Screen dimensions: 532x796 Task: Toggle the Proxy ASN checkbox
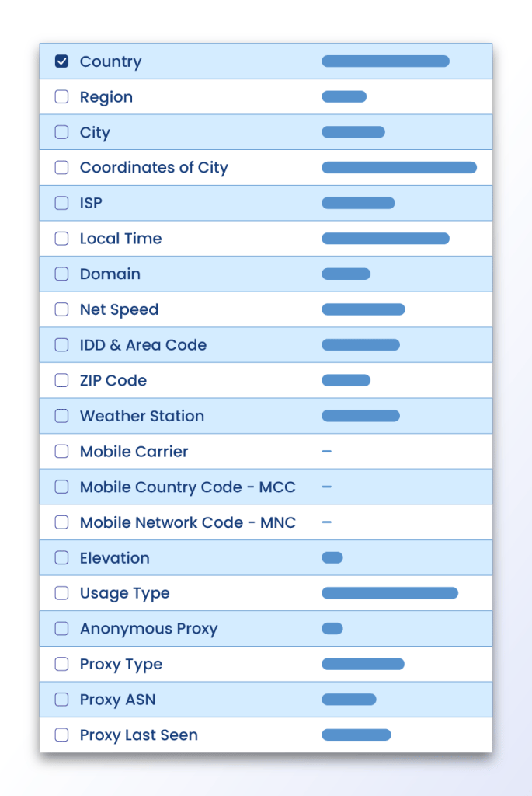coord(61,700)
